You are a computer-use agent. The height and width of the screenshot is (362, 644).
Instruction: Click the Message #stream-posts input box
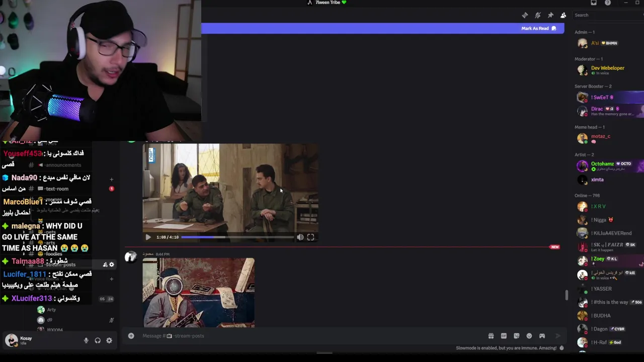[312, 336]
